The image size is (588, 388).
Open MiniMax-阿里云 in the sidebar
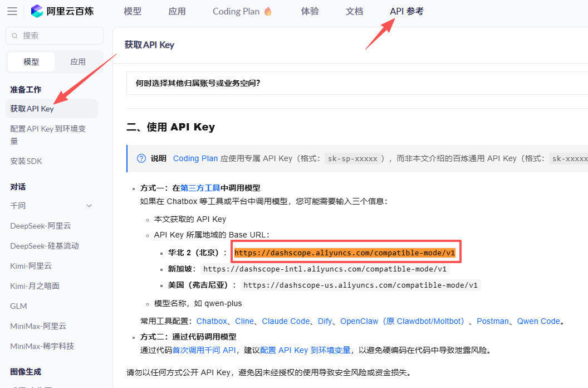(38, 326)
